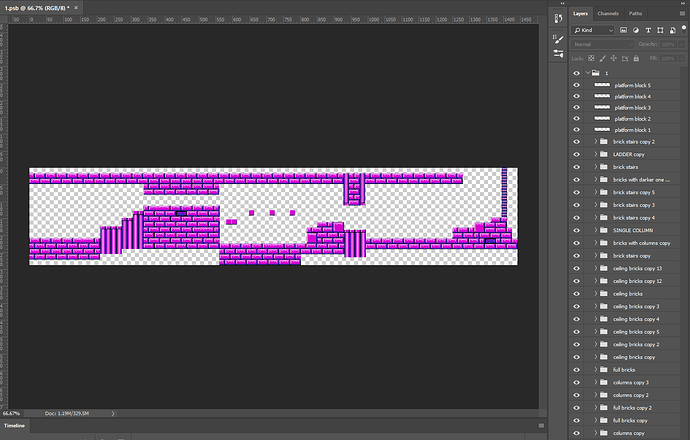Open the Fill slider dropdown arrow
The width and height of the screenshot is (690, 440).
click(x=682, y=59)
